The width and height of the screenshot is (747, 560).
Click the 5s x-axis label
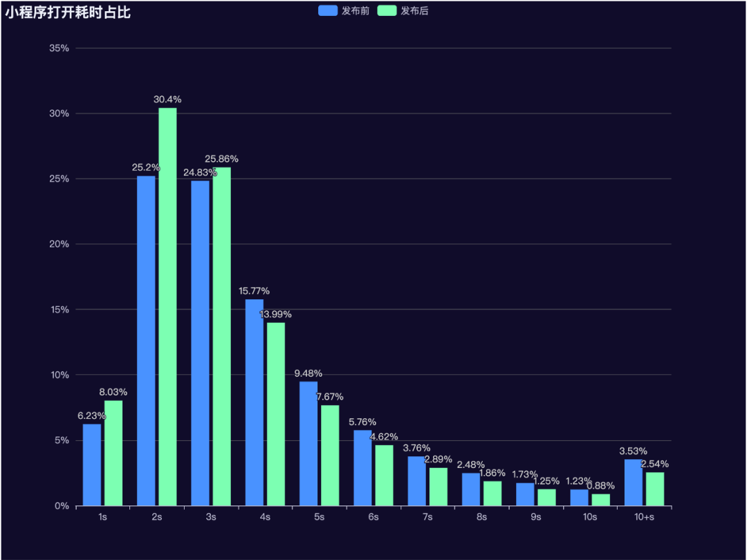click(x=319, y=517)
